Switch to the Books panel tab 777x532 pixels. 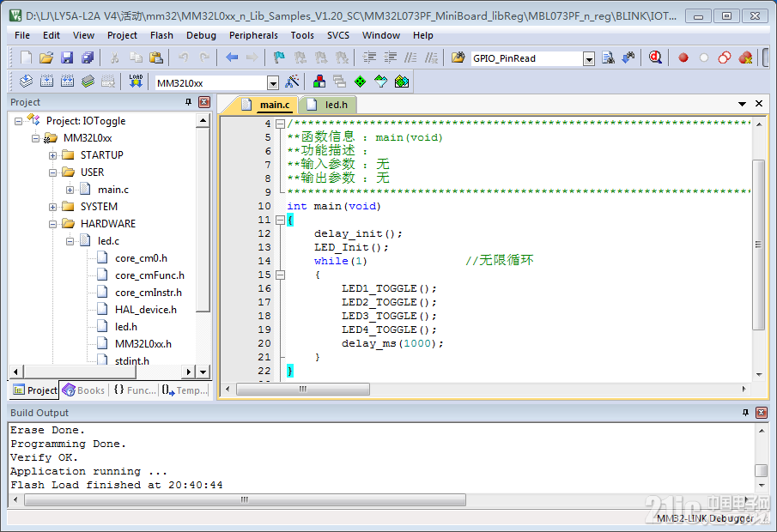coord(84,390)
